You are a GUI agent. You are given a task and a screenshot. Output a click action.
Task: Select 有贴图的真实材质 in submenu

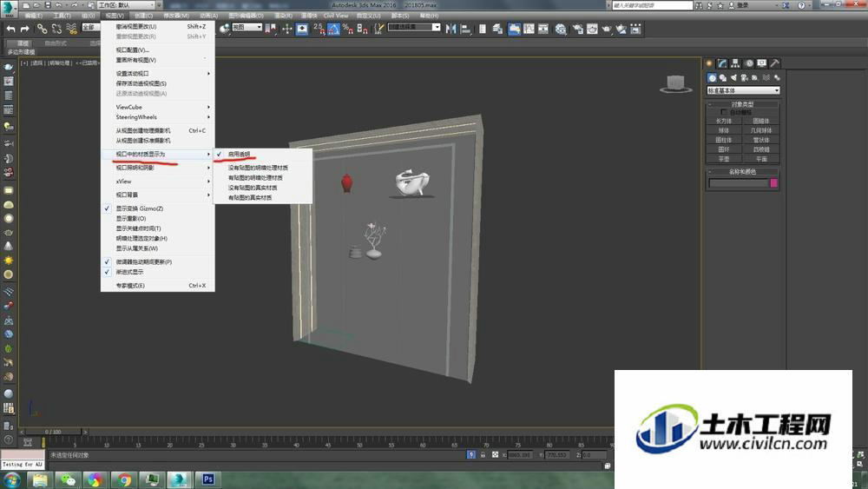(262, 198)
